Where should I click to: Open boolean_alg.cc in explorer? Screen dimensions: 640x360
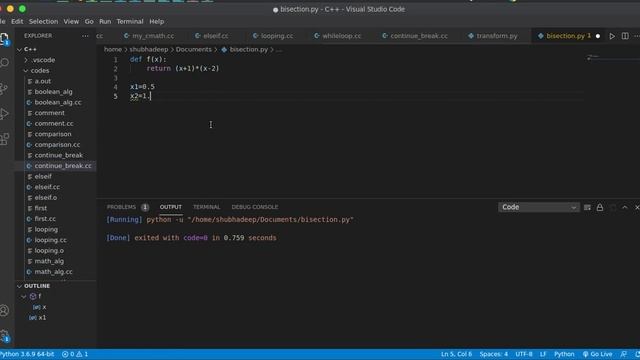pos(58,102)
